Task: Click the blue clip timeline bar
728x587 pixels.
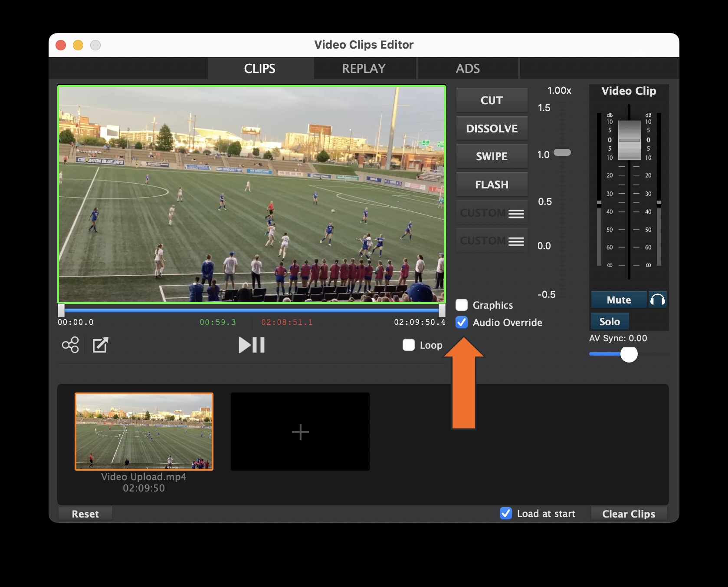Action: tap(252, 310)
